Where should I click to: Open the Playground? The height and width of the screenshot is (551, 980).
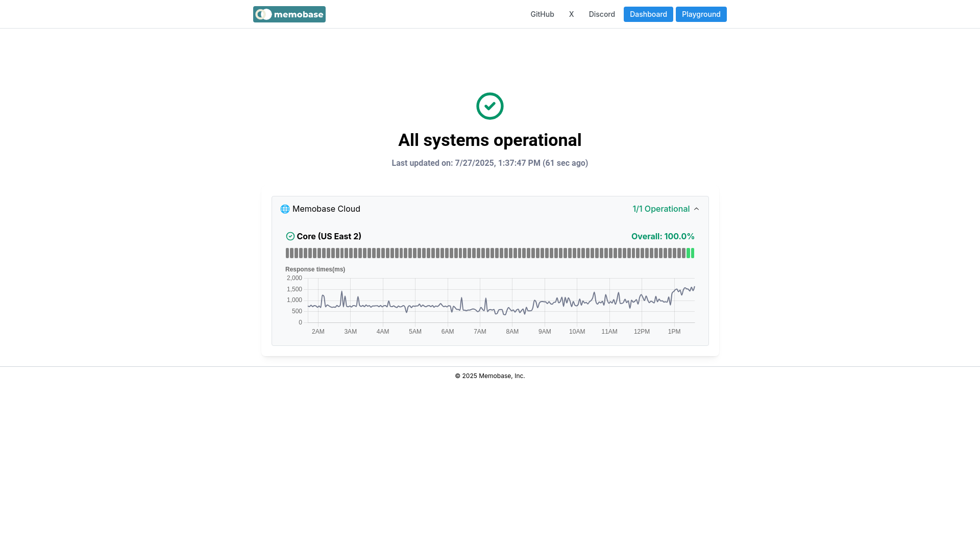click(x=701, y=14)
